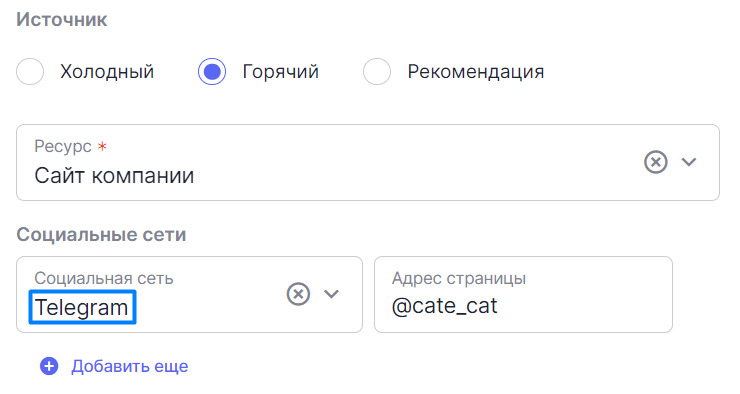Choose the Рекомендация radio circle
This screenshot has width=740, height=394.
click(x=377, y=72)
